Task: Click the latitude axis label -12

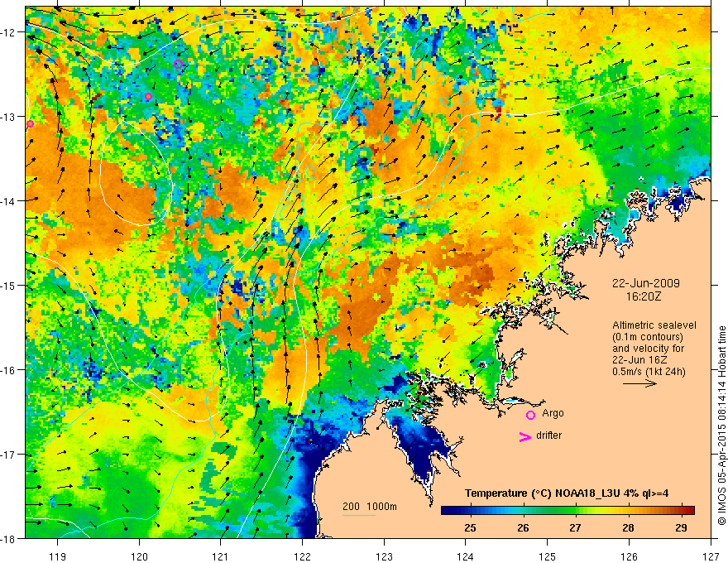Action: coord(8,32)
